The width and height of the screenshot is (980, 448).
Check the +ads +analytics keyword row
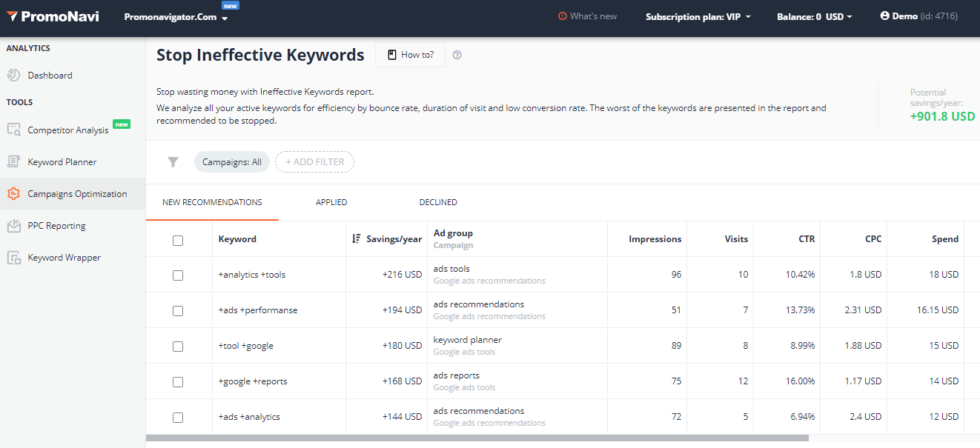point(178,417)
